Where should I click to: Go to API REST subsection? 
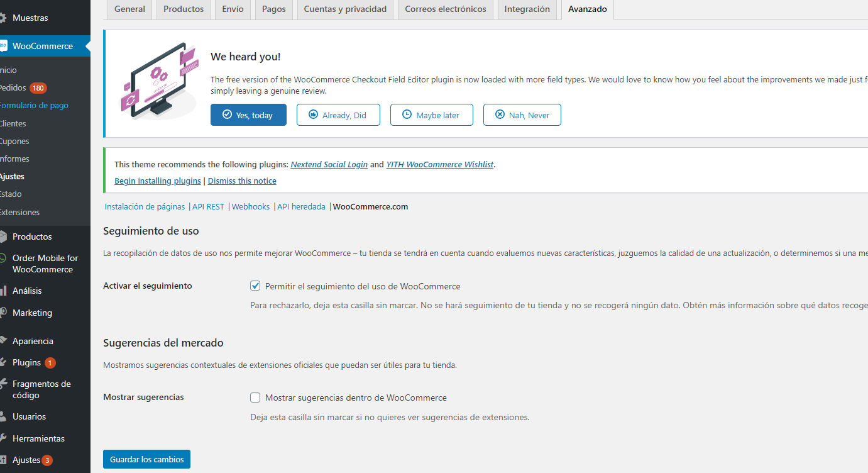point(208,206)
